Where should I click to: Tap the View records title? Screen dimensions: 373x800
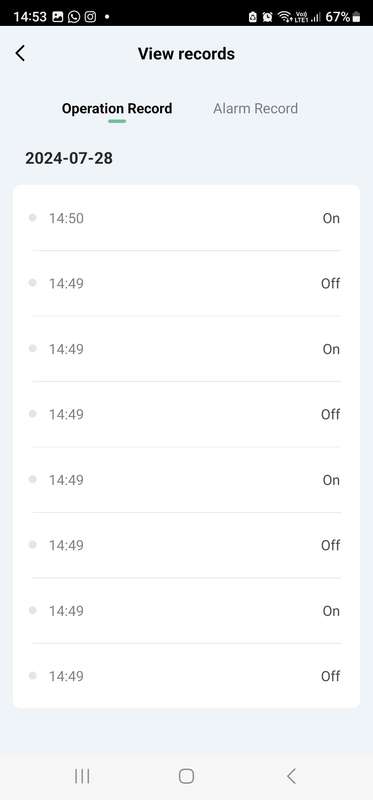pyautogui.click(x=186, y=54)
